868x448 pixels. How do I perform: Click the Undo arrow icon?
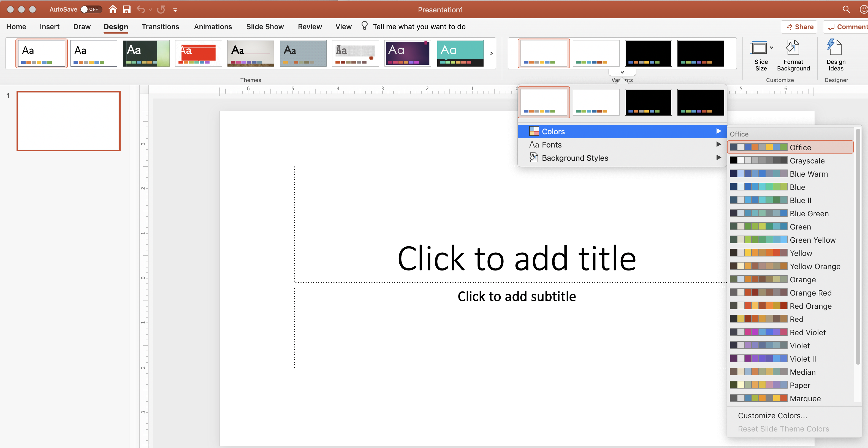click(140, 9)
